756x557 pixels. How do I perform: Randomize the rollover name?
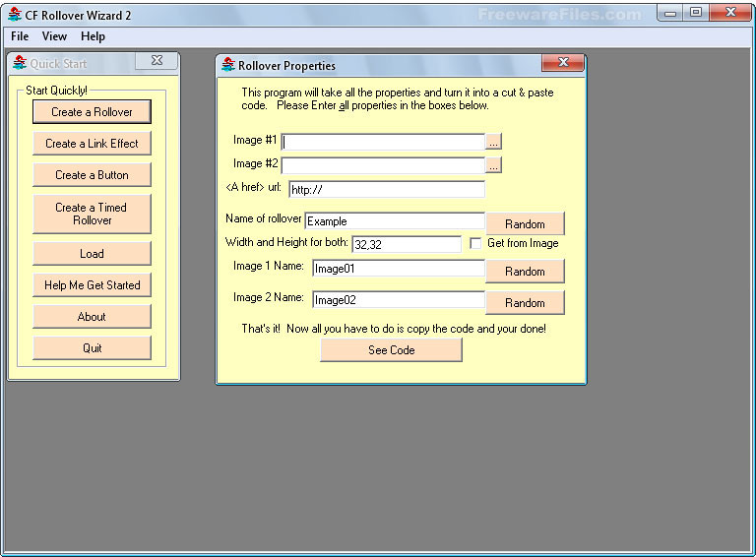[x=525, y=224]
